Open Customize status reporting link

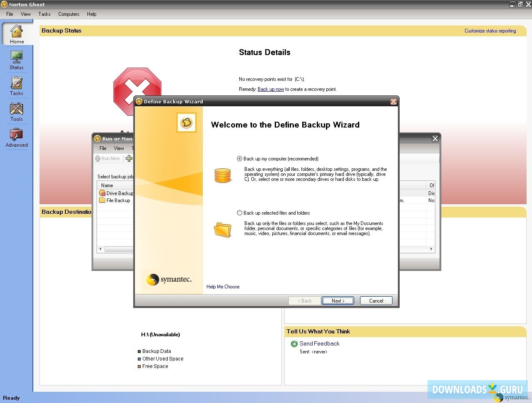point(490,31)
